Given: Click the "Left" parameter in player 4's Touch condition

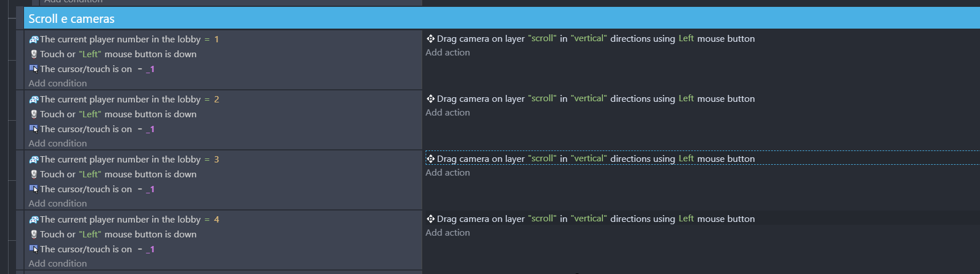Looking at the screenshot, I should [90, 235].
